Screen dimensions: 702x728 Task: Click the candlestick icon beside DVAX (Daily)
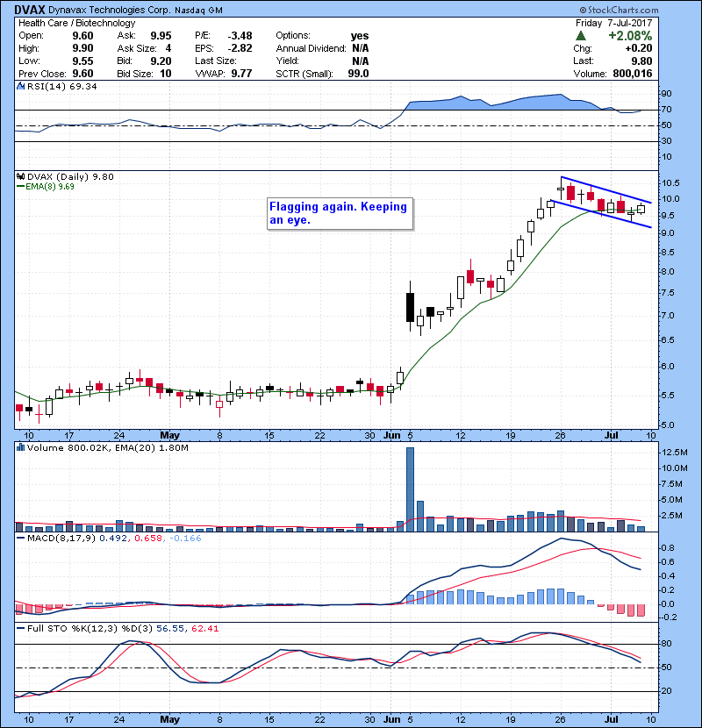click(20, 176)
